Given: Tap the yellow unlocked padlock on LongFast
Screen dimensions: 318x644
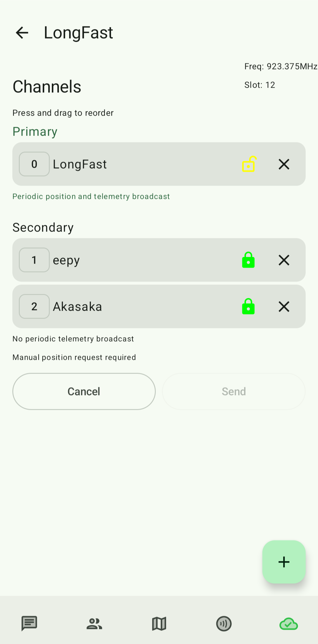Looking at the screenshot, I should 249,164.
